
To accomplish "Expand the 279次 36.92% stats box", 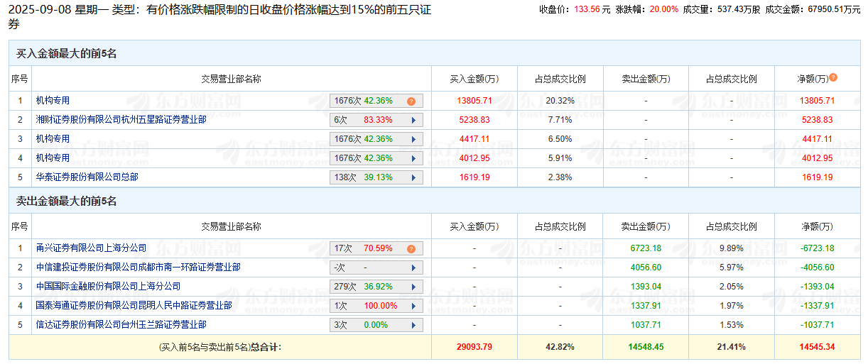I will (376, 287).
